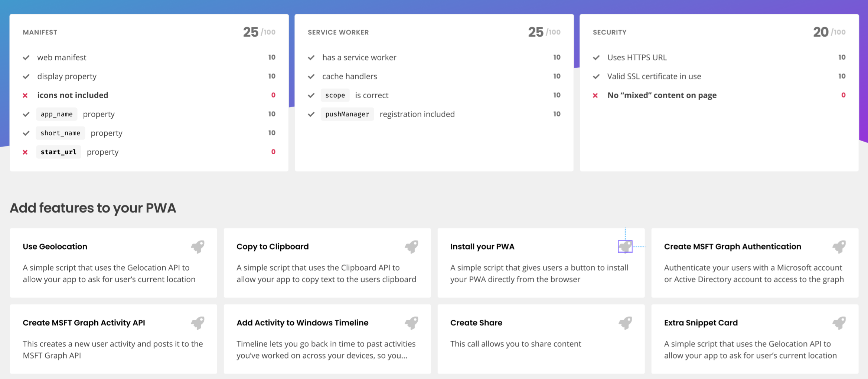The image size is (868, 379).
Task: Click the rocket icon on Create Share card
Action: 625,323
